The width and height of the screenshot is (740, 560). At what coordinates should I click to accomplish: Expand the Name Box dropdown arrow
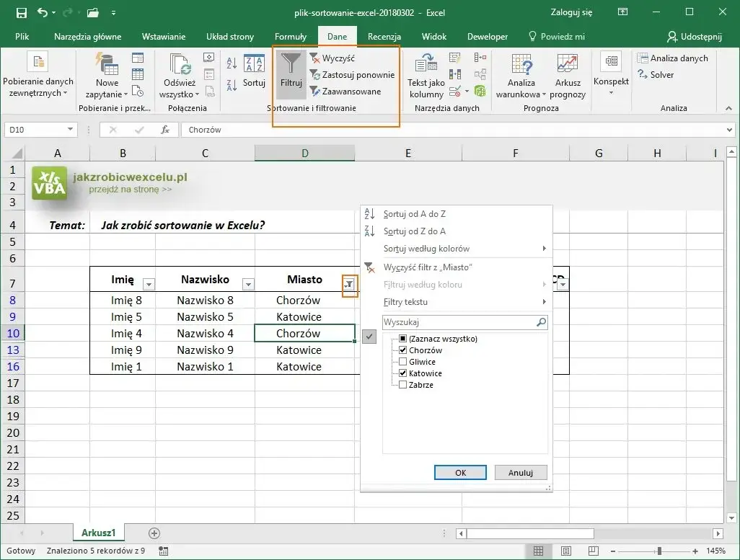point(71,130)
